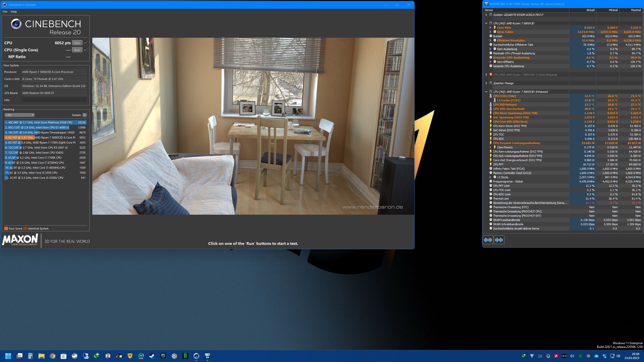This screenshot has height=362, width=644.
Task: Click HWiNFO expand-layout arrows button
Action: click(x=488, y=240)
